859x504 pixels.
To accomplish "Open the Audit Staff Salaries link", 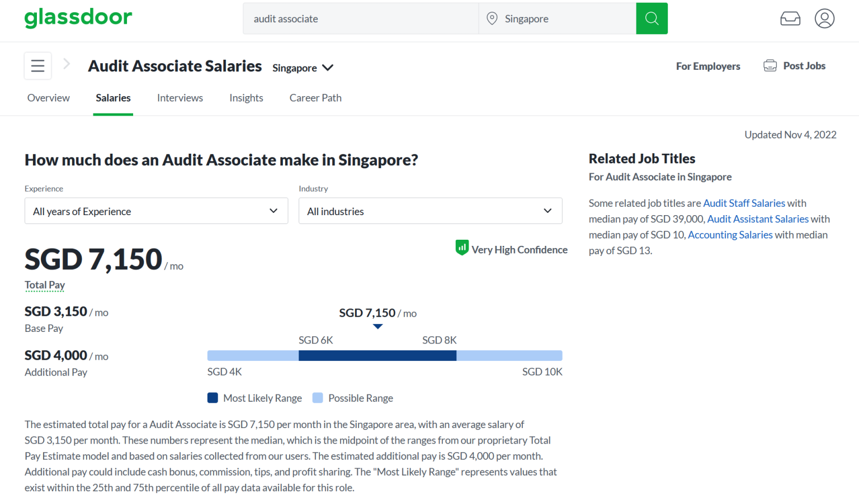I will [744, 203].
